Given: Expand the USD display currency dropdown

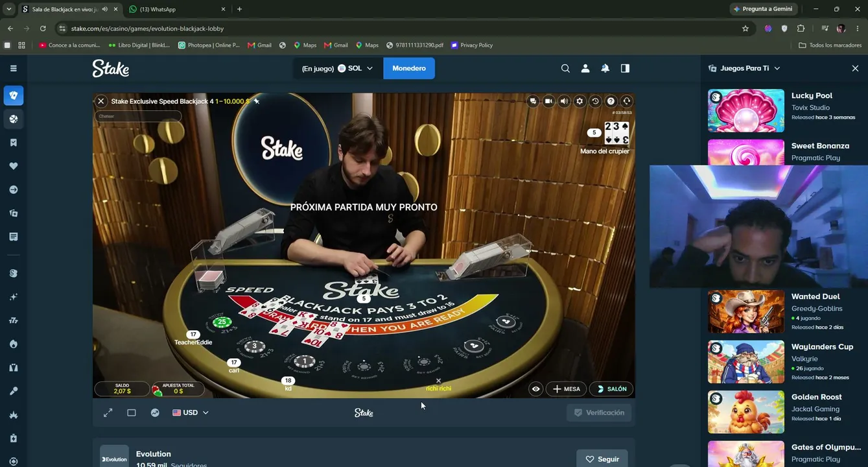Looking at the screenshot, I should [191, 413].
